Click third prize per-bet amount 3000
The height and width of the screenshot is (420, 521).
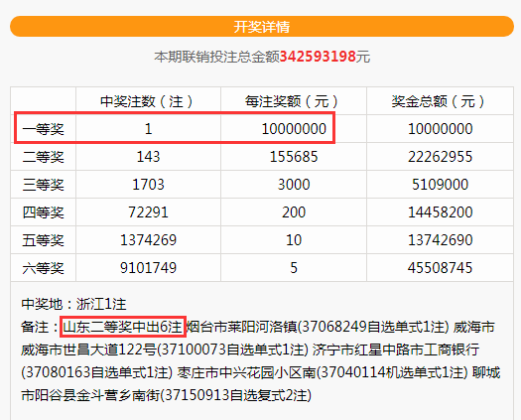[x=294, y=185]
